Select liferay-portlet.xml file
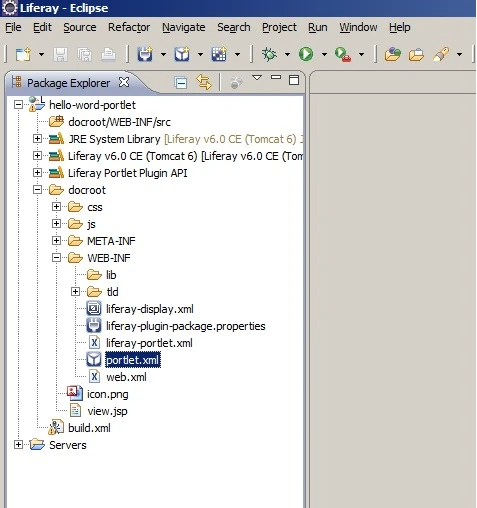Viewport: 477px width, 508px height. tap(149, 343)
